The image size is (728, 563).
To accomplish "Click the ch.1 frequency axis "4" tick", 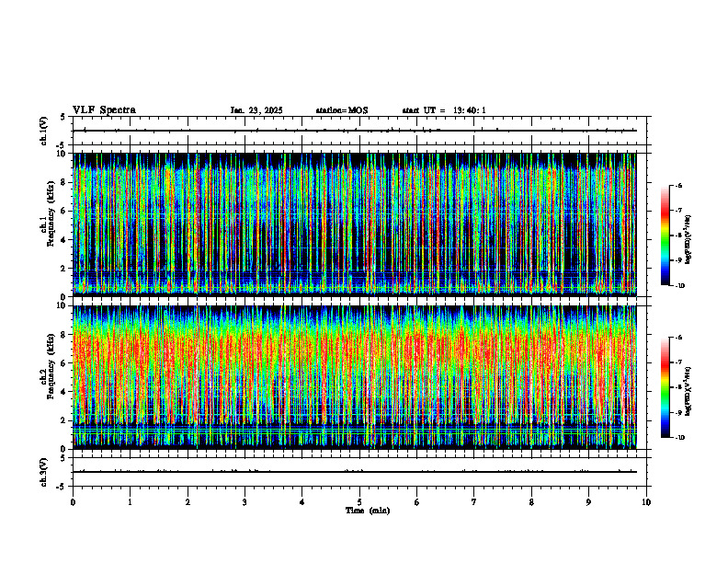I will 63,240.
